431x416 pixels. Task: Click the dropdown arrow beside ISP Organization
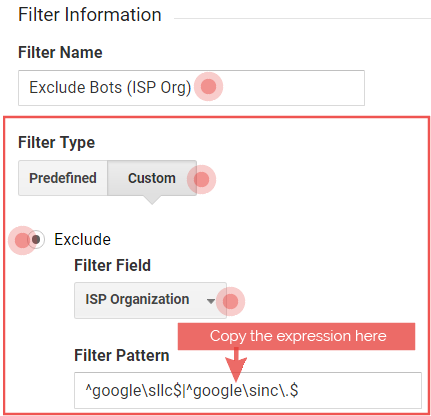[x=210, y=301]
